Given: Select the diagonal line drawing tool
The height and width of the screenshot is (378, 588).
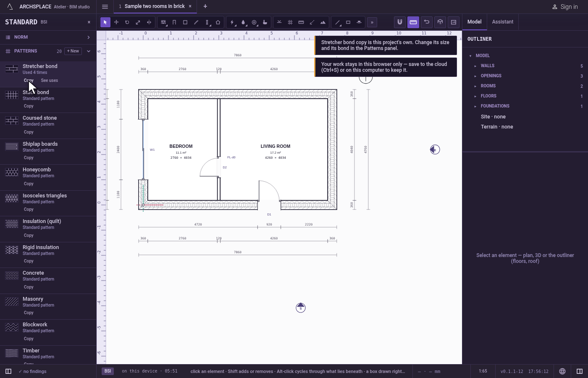Looking at the screenshot, I should point(337,22).
